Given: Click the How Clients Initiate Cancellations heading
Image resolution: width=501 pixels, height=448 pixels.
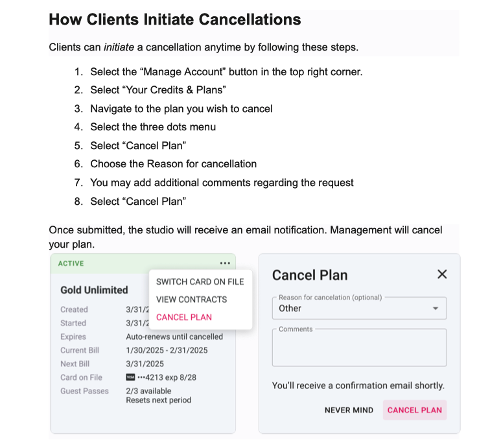Looking at the screenshot, I should tap(175, 19).
